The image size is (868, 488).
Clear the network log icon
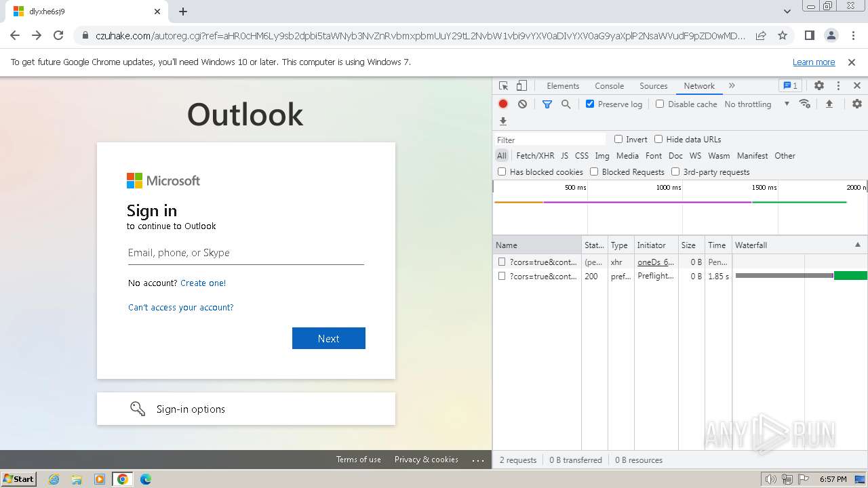pyautogui.click(x=522, y=104)
